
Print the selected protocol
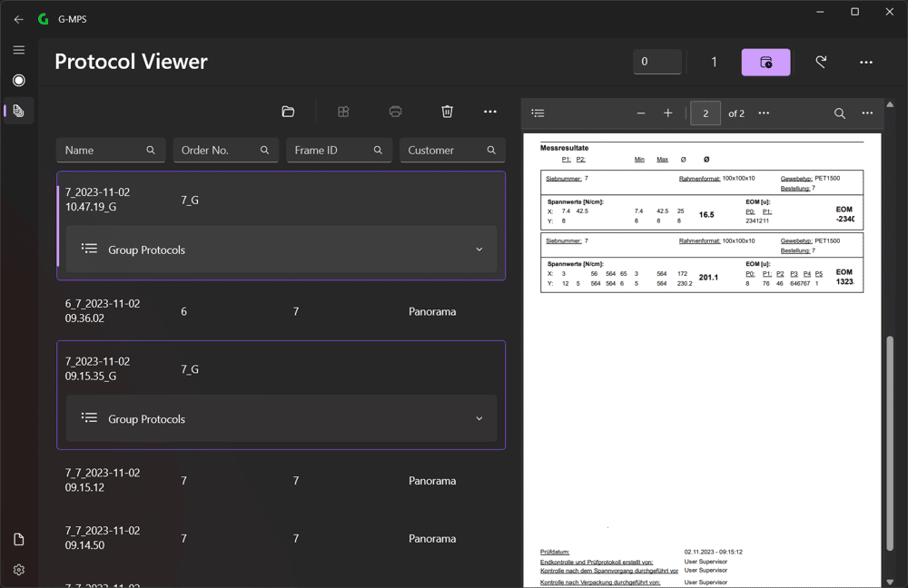tap(396, 112)
